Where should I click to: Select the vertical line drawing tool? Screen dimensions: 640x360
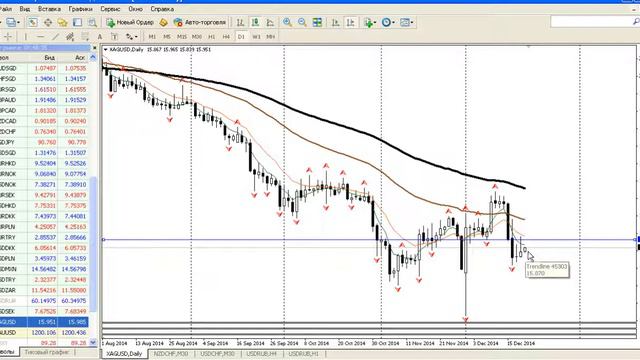26,37
